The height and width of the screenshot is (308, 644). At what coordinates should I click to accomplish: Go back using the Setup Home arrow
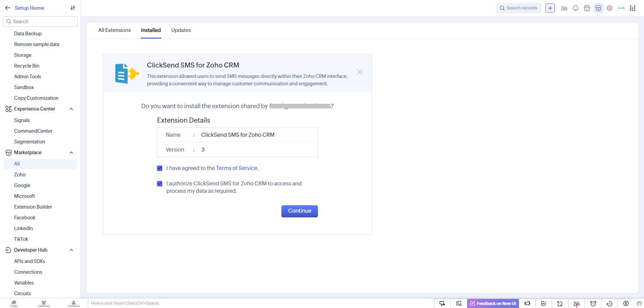pos(8,8)
